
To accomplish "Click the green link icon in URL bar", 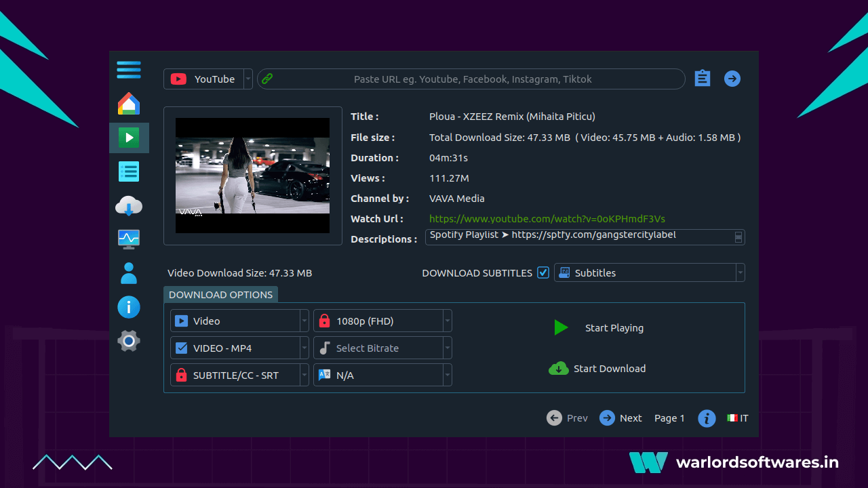I will coord(267,79).
